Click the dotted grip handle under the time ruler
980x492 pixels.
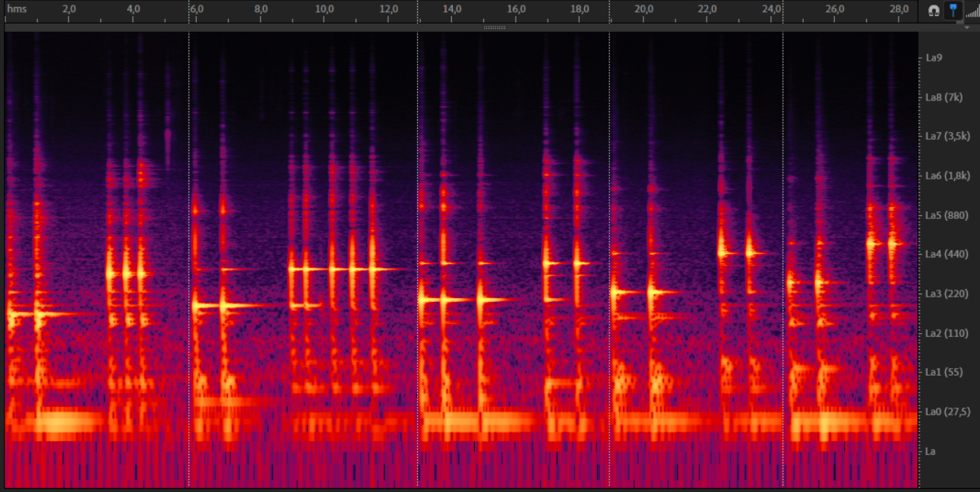point(495,27)
